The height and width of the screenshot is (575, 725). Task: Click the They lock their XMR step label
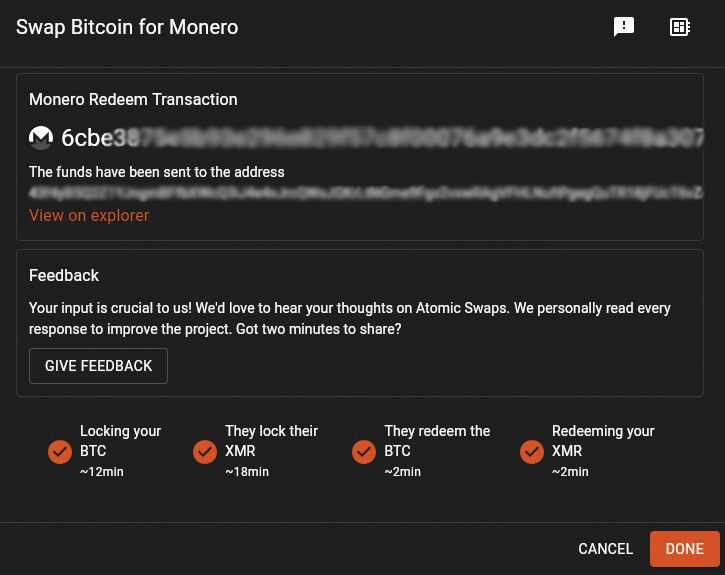click(271, 441)
